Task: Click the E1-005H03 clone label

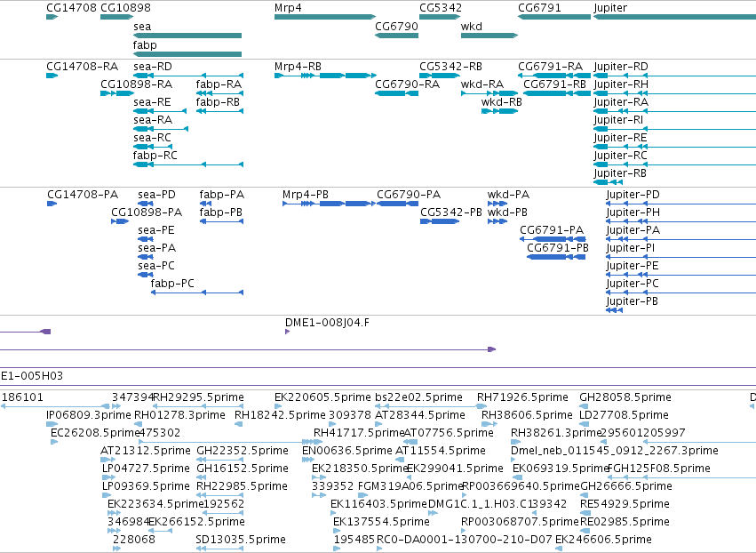Action: (32, 376)
